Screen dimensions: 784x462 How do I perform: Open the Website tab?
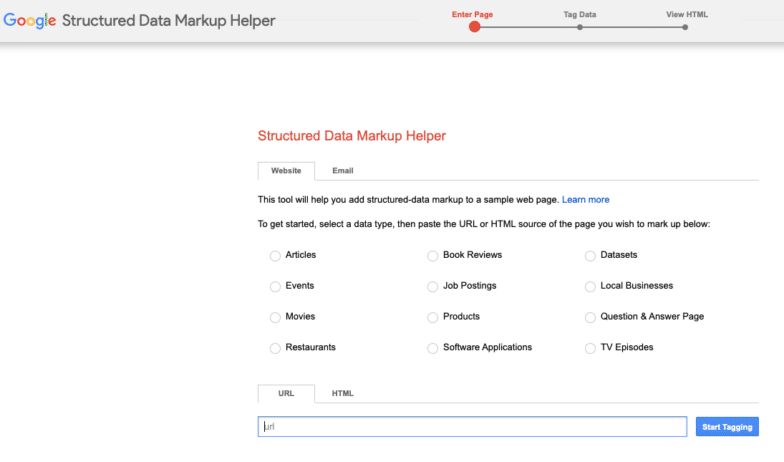(286, 171)
